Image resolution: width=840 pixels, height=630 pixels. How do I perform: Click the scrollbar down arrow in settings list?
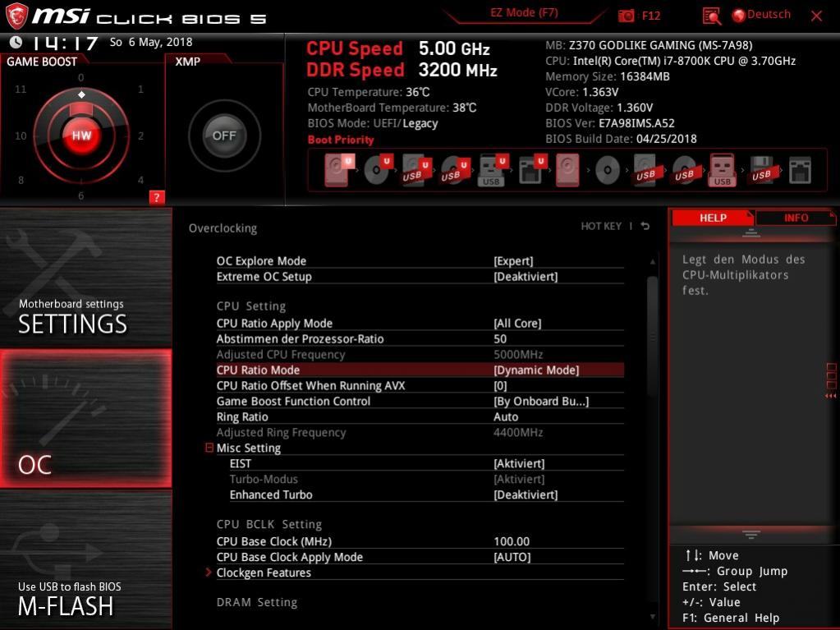653,617
